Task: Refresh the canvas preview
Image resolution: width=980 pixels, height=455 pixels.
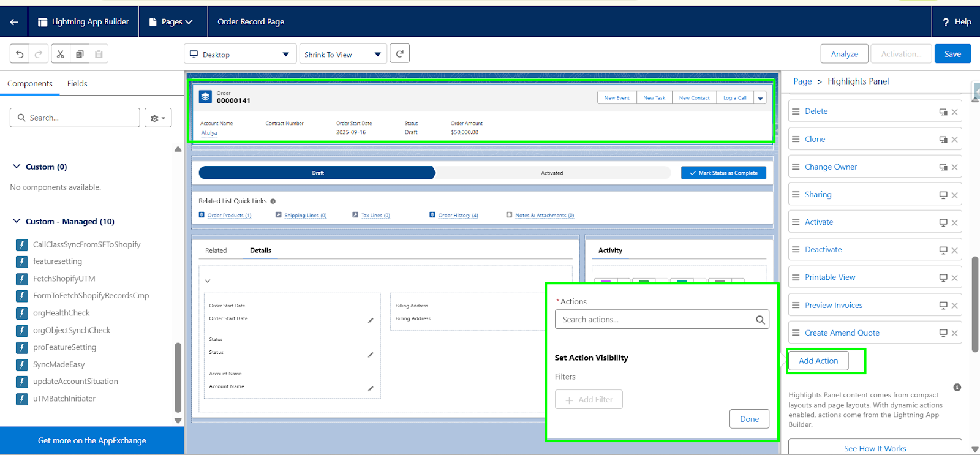Action: tap(400, 54)
